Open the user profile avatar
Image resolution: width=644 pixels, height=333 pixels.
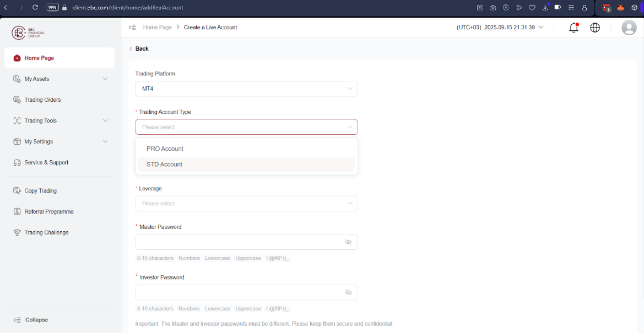[x=629, y=28]
